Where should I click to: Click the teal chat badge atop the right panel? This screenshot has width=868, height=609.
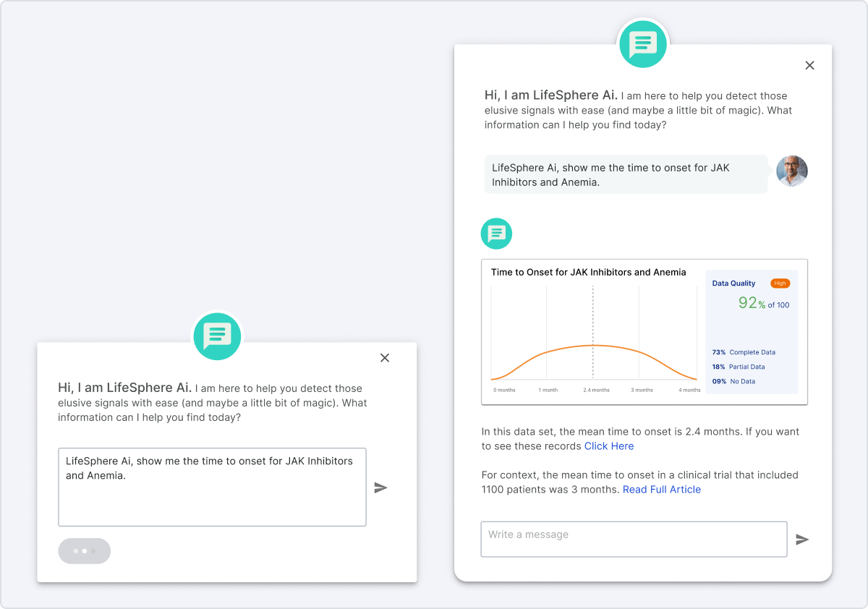tap(643, 43)
